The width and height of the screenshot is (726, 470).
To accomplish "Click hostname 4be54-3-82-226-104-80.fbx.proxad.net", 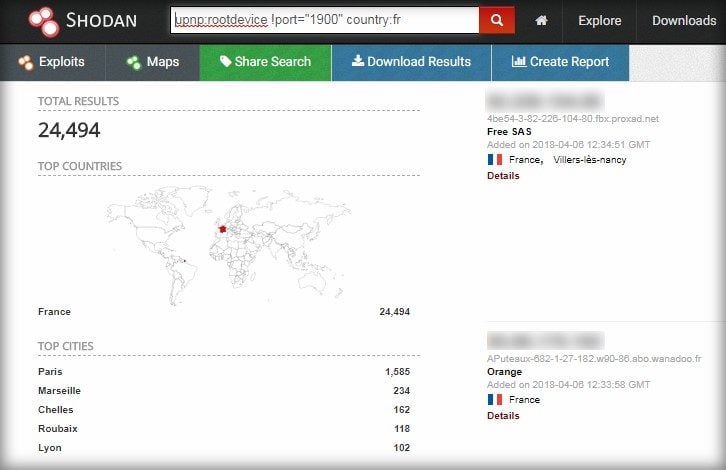I will [x=573, y=119].
